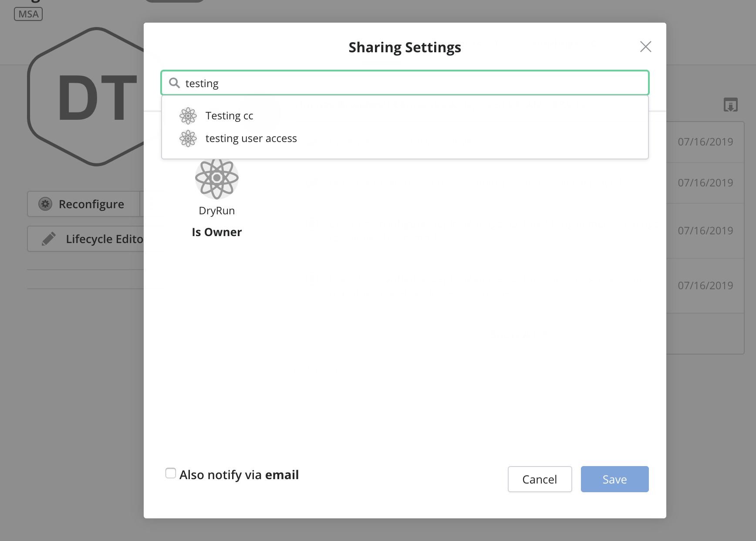This screenshot has width=756, height=541.
Task: Click 'Also notify via email' label text
Action: tap(239, 475)
